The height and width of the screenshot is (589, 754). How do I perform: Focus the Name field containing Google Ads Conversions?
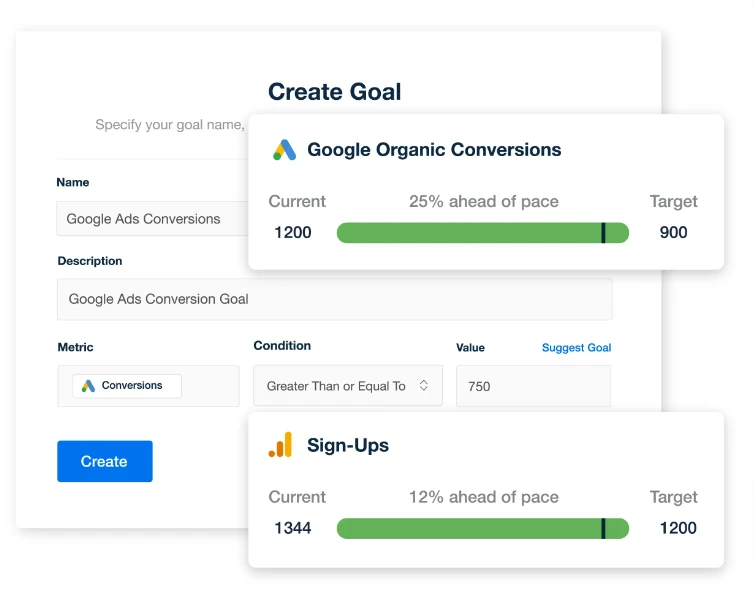click(152, 219)
